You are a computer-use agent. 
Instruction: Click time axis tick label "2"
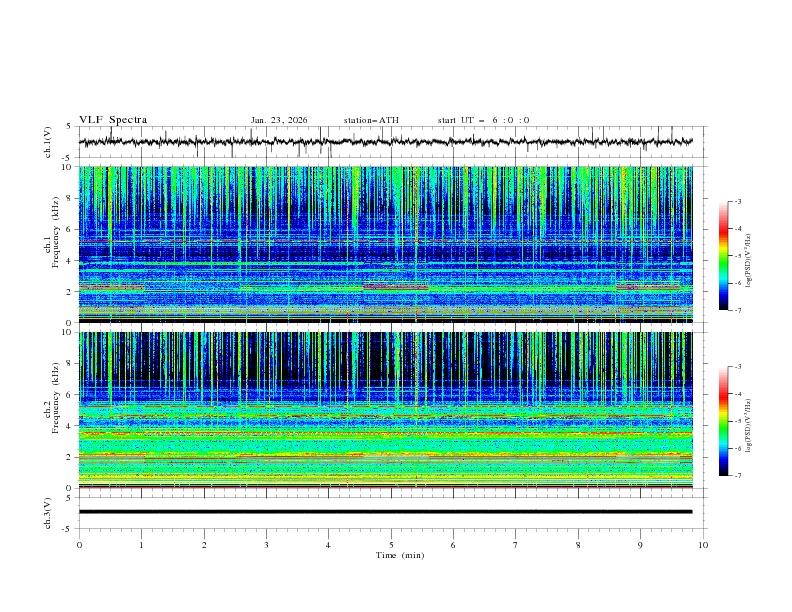click(204, 545)
